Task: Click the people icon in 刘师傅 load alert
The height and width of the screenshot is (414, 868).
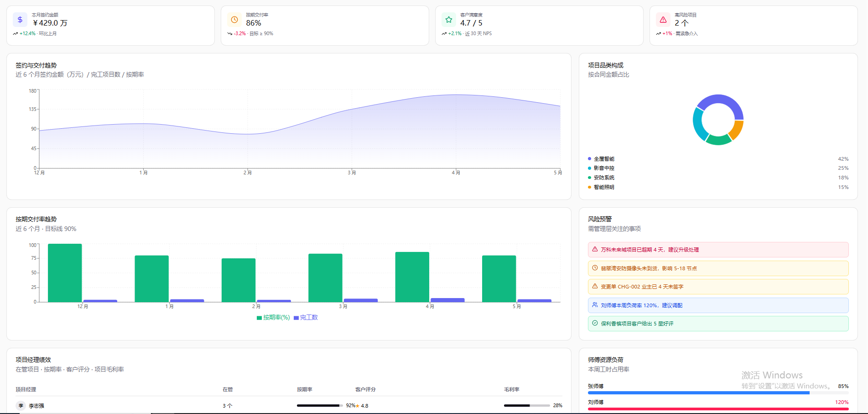Action: (x=595, y=305)
